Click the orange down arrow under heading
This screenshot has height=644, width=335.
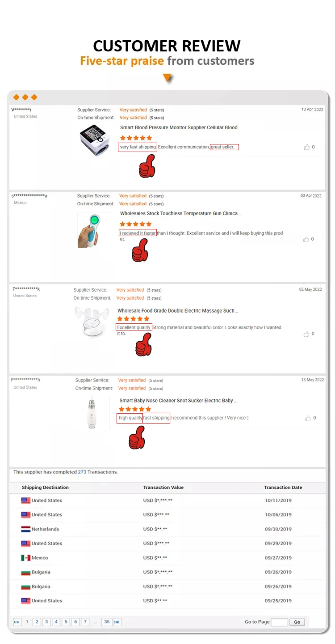(167, 78)
